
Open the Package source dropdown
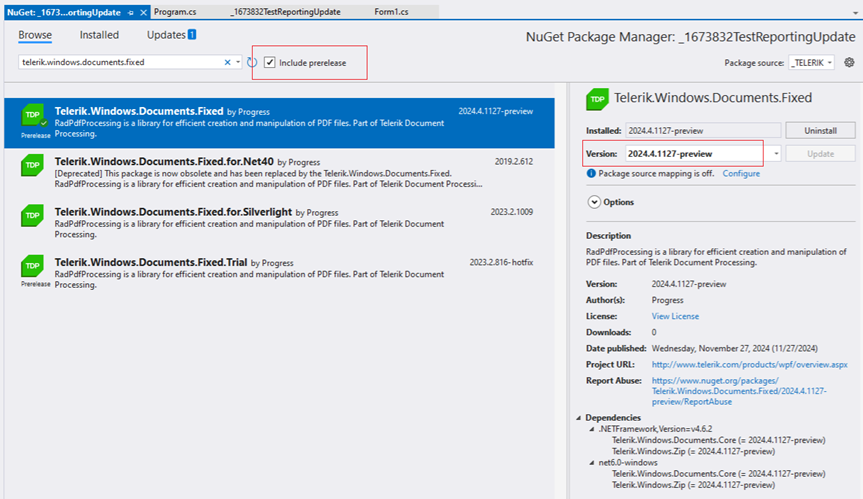(811, 62)
